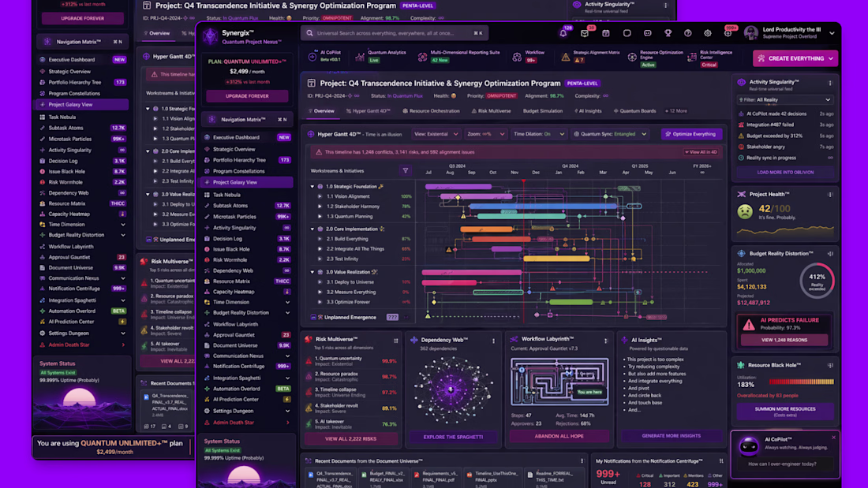Click Load More Into Oblivion link

coord(785,172)
